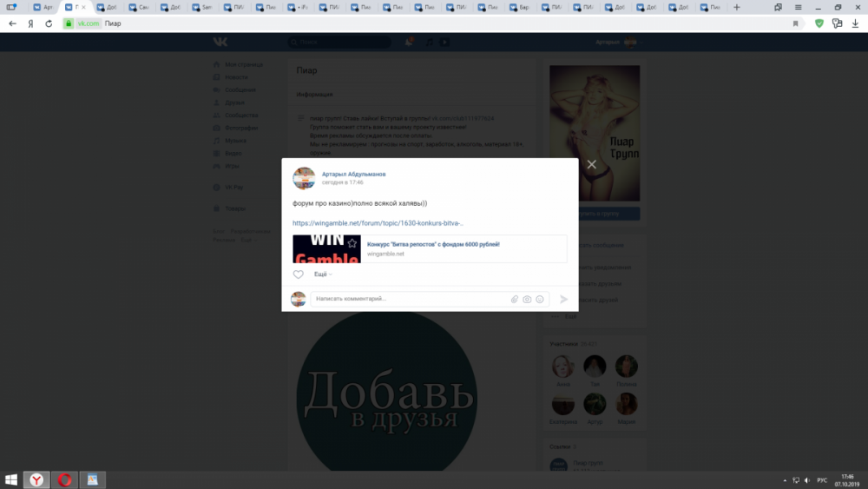Image resolution: width=868 pixels, height=489 pixels.
Task: Reload the page
Action: pos(49,23)
